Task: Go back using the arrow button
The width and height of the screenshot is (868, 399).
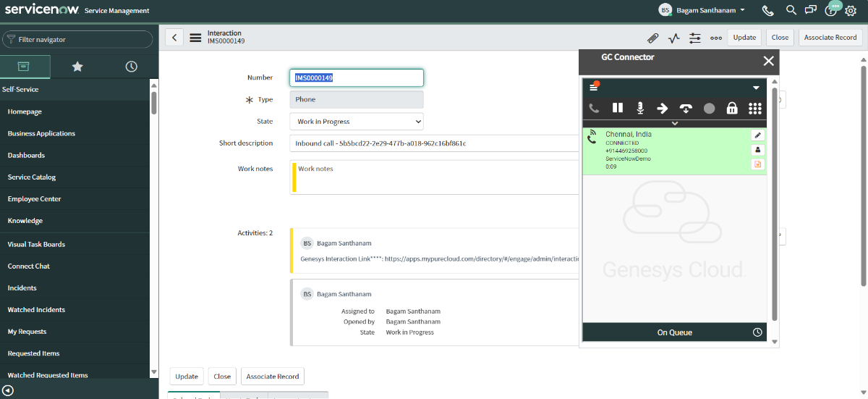Action: pos(174,38)
